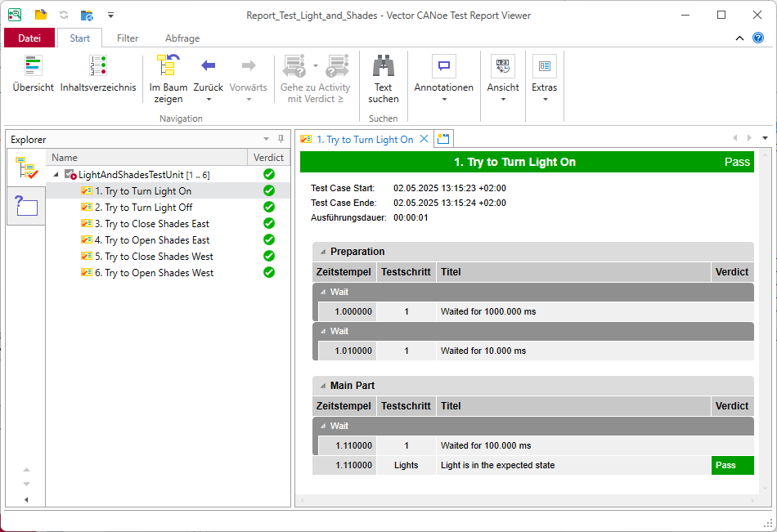Pin the Explorer panel
This screenshot has height=532, width=777.
pyautogui.click(x=281, y=139)
